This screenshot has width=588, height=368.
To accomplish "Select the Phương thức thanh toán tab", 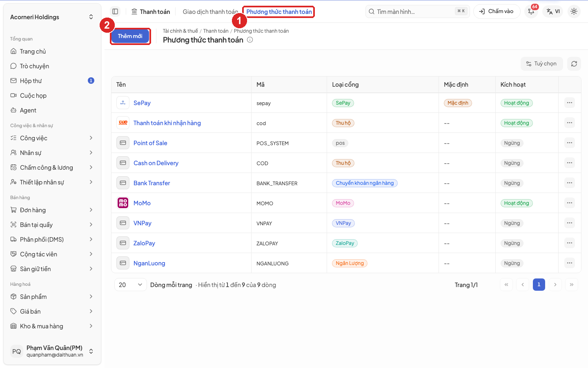I will (x=279, y=12).
